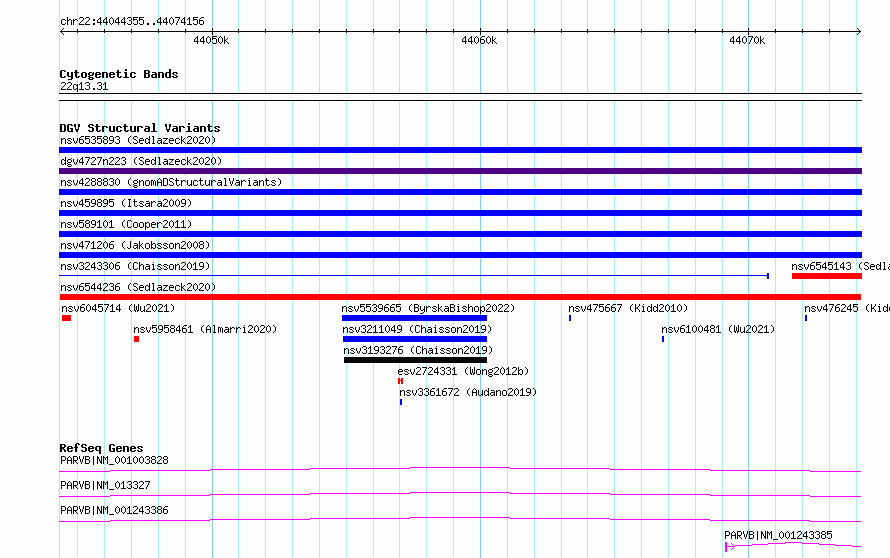Select the nsv6100481 (Wu2021) blue marker
Image resolution: width=890 pixels, height=558 pixels.
click(663, 339)
